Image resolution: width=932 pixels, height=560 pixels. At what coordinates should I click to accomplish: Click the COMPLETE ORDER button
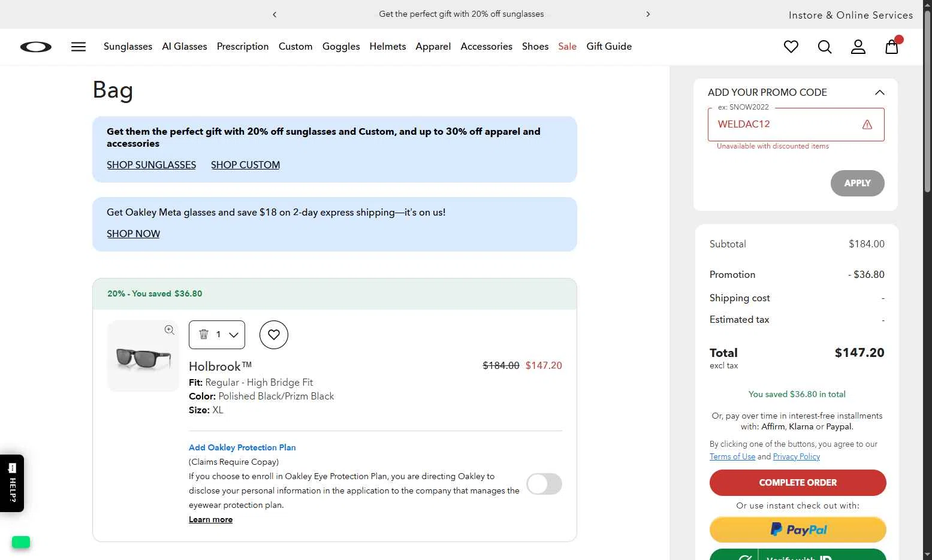798,483
